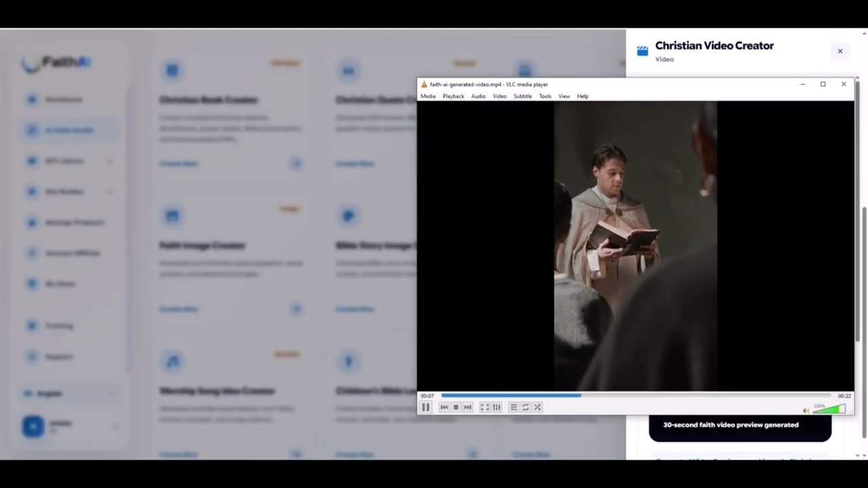Click the elapsed time 00:07 label

point(427,396)
